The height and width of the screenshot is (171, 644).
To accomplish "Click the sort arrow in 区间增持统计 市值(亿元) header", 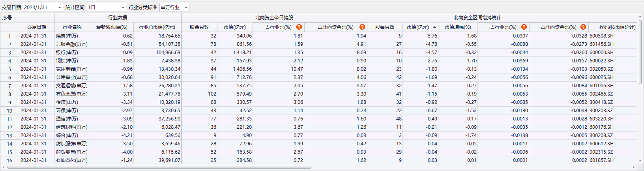I will tap(434, 27).
